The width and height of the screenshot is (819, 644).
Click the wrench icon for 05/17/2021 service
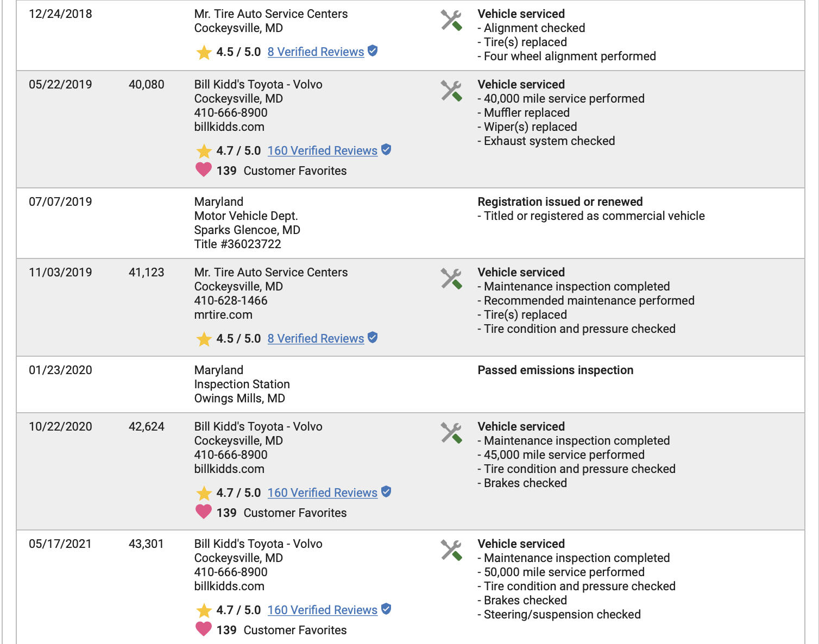[x=451, y=551]
